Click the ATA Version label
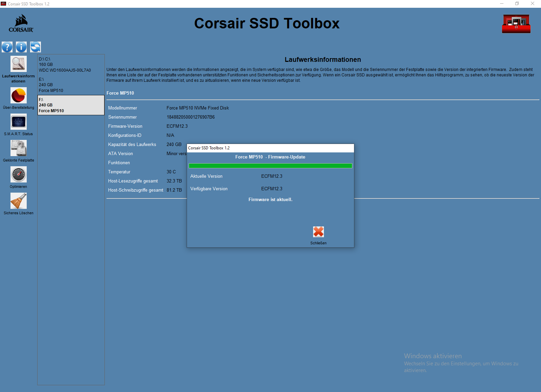The height and width of the screenshot is (392, 541). click(120, 154)
